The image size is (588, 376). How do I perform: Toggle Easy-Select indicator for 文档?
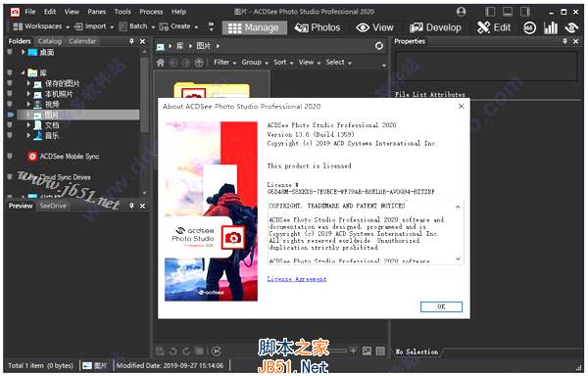(x=10, y=125)
